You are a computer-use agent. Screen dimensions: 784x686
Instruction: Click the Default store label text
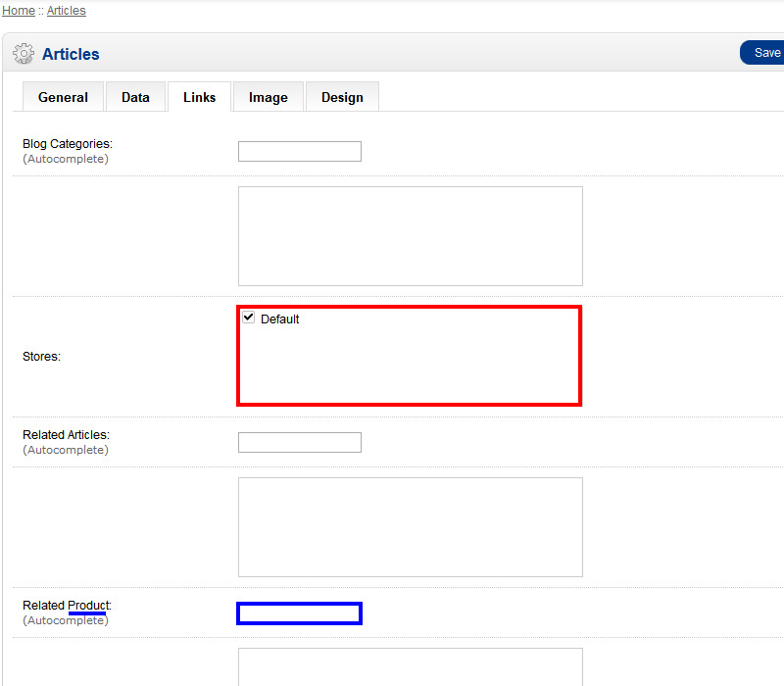279,319
